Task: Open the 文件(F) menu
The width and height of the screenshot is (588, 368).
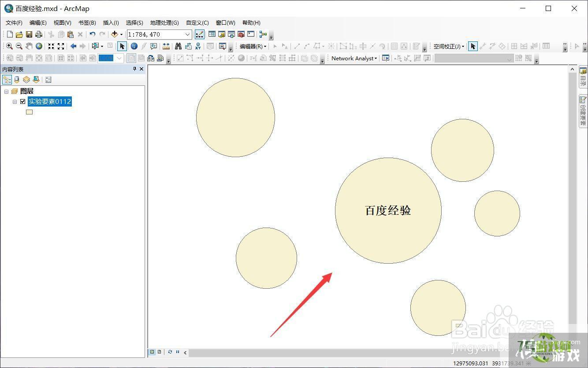Action: click(14, 22)
